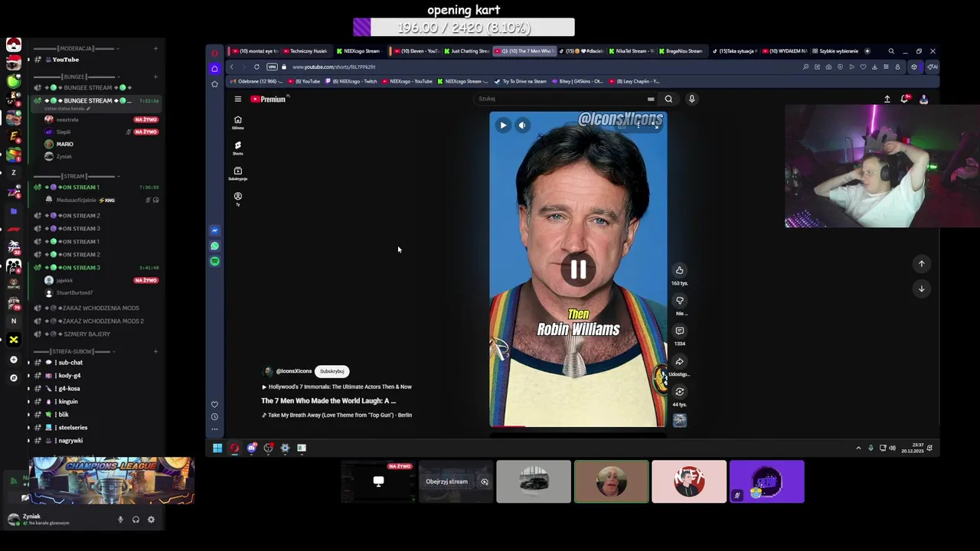
Task: Join the ZAKAZ WCHODZENIA MODS 2 voice channel
Action: pyautogui.click(x=96, y=321)
